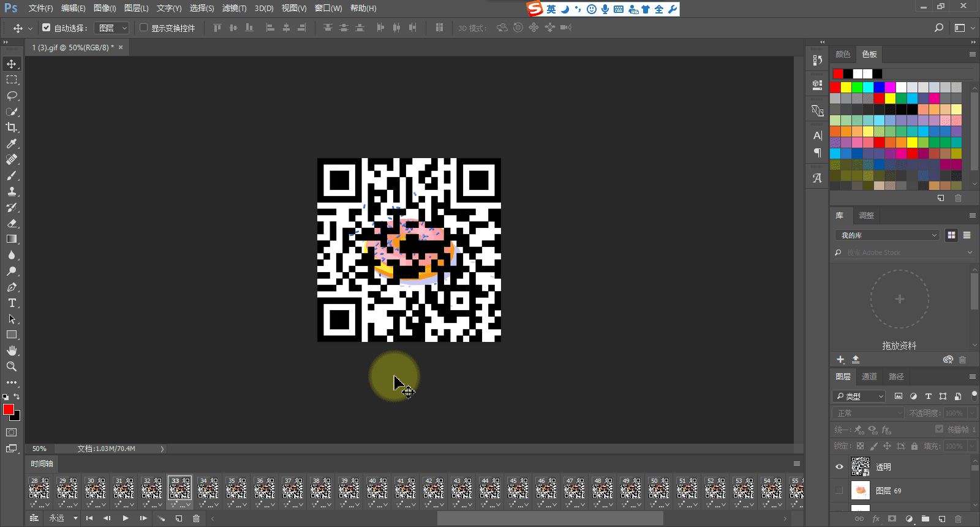Screen dimensions: 980x527
Task: Enable the 显示变换控件 checkbox
Action: [144, 28]
